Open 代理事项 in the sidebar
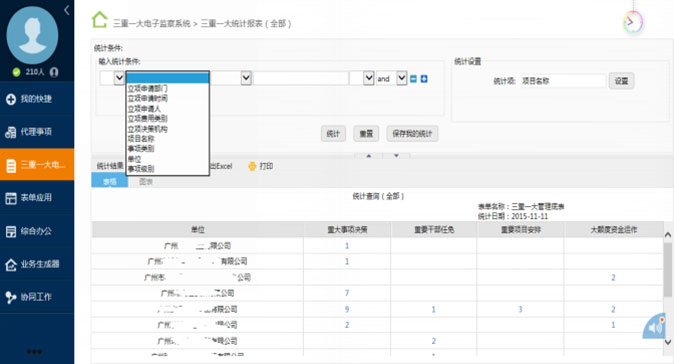This screenshot has width=674, height=364. [x=37, y=132]
